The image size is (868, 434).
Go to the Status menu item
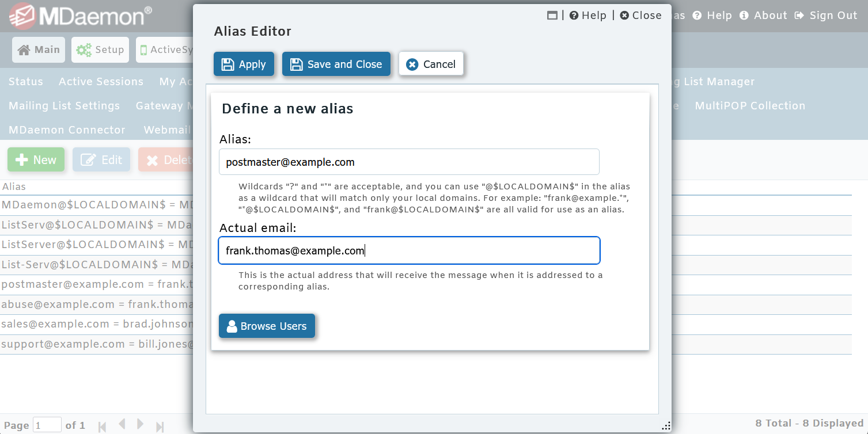click(x=26, y=82)
